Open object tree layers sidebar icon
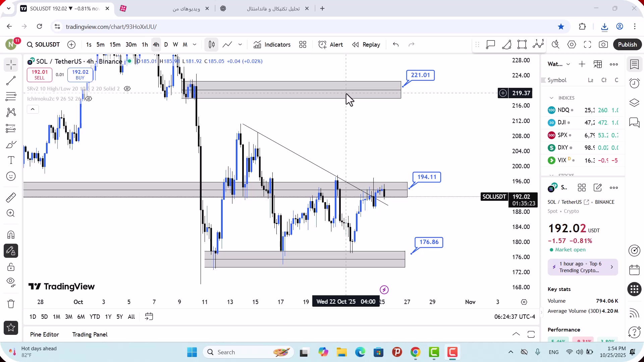 (634, 103)
